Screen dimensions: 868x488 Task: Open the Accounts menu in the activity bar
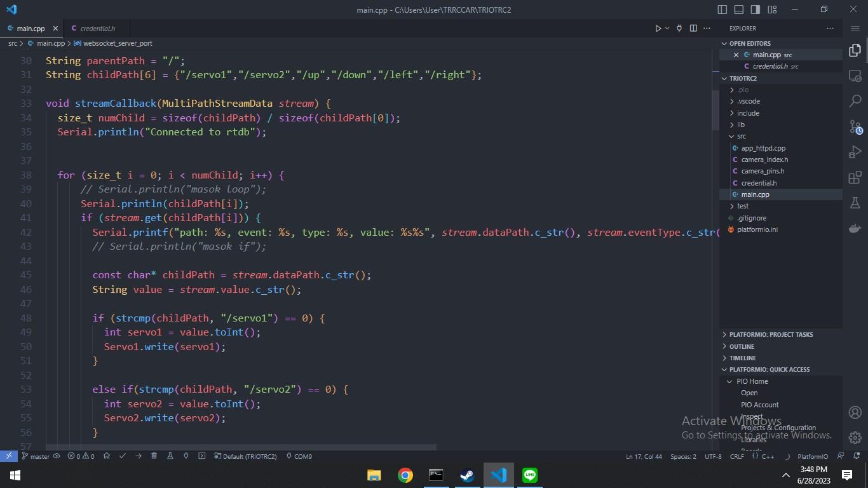tap(855, 412)
